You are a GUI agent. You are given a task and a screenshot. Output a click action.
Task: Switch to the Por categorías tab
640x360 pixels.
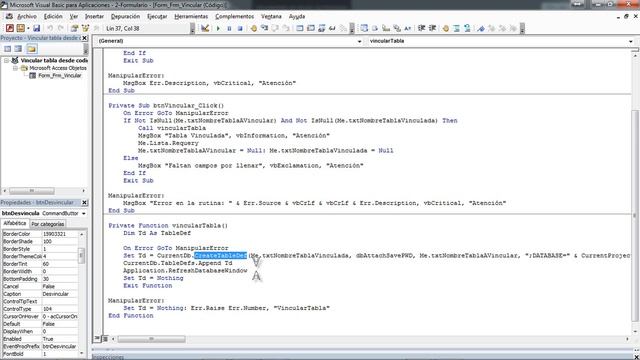[48, 224]
